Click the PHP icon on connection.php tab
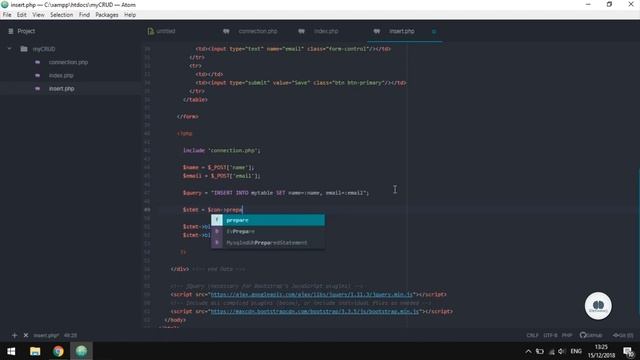Image resolution: width=640 pixels, height=360 pixels. pyautogui.click(x=226, y=31)
